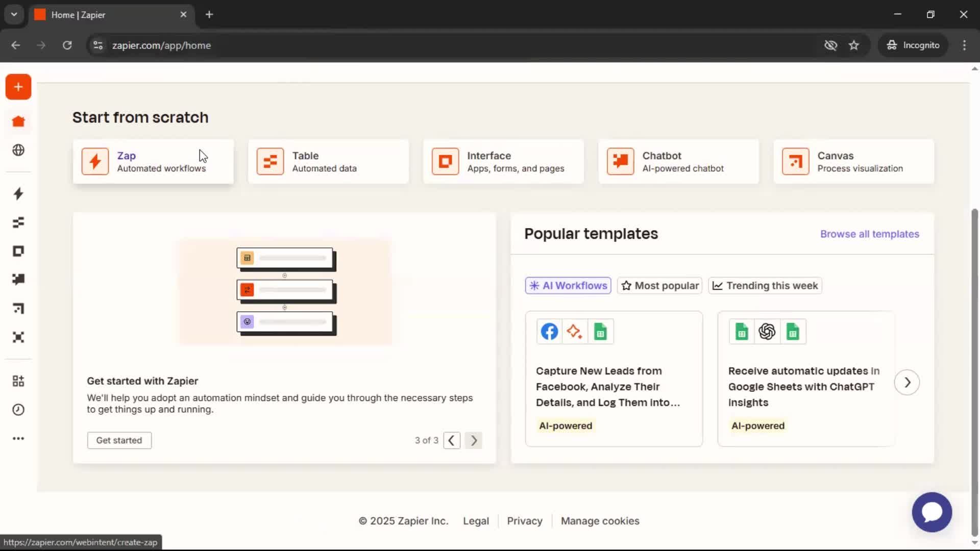Image resolution: width=980 pixels, height=551 pixels.
Task: Click the Get started button
Action: coord(119,440)
